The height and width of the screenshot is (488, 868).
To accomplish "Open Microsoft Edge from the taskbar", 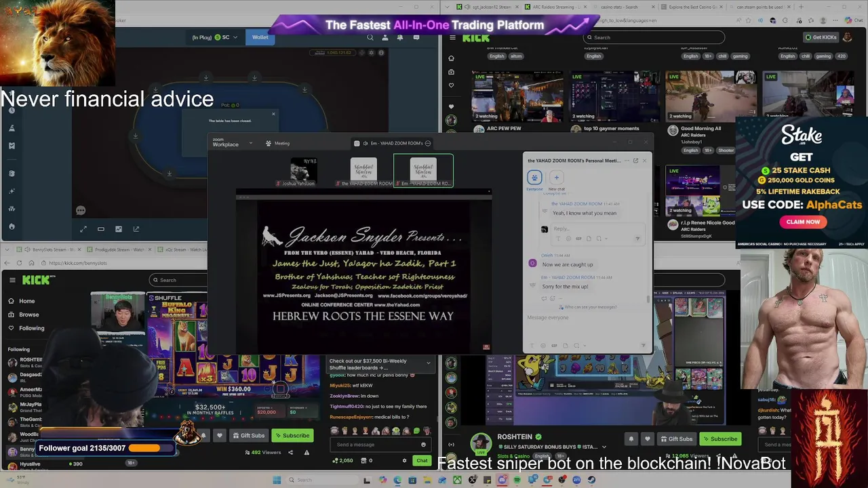I will click(397, 480).
